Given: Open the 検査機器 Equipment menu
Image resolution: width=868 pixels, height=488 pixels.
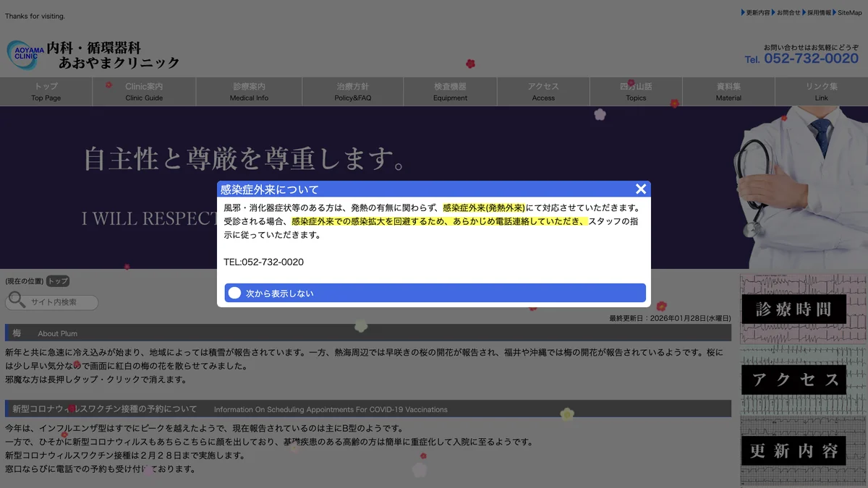Looking at the screenshot, I should tap(451, 92).
